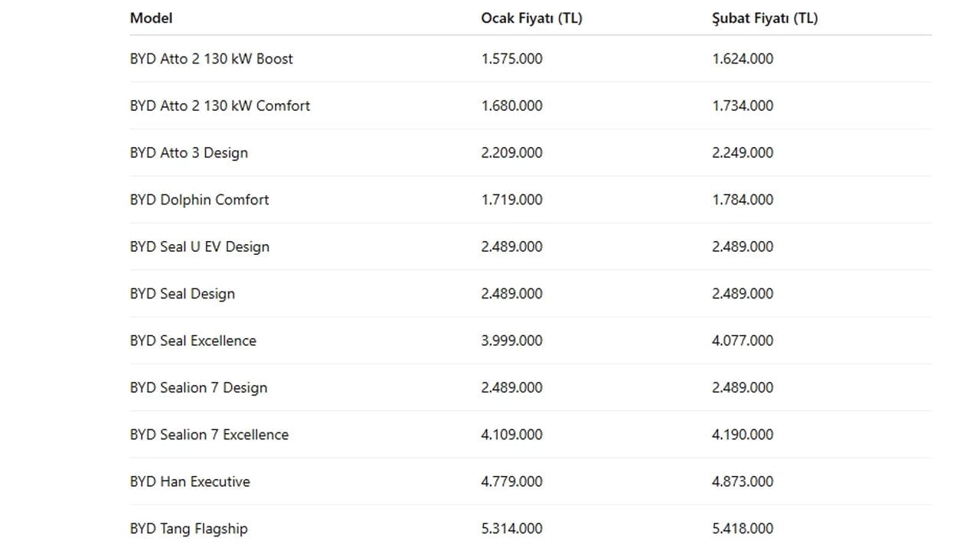Select the BYD Han Executive row
Screen dimensions: 980x551
coord(190,481)
